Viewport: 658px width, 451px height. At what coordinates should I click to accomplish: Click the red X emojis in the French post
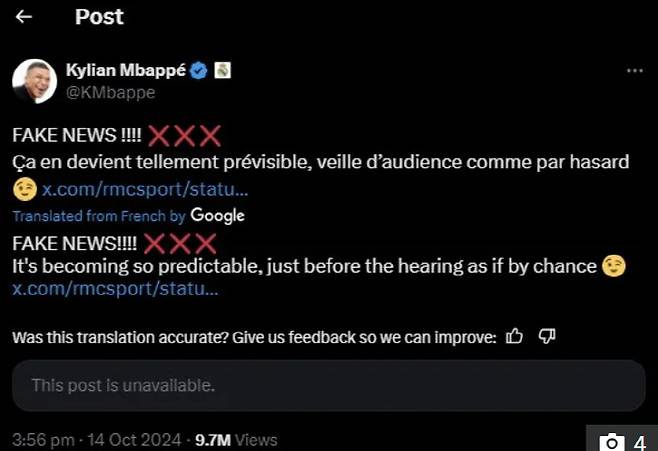(182, 136)
